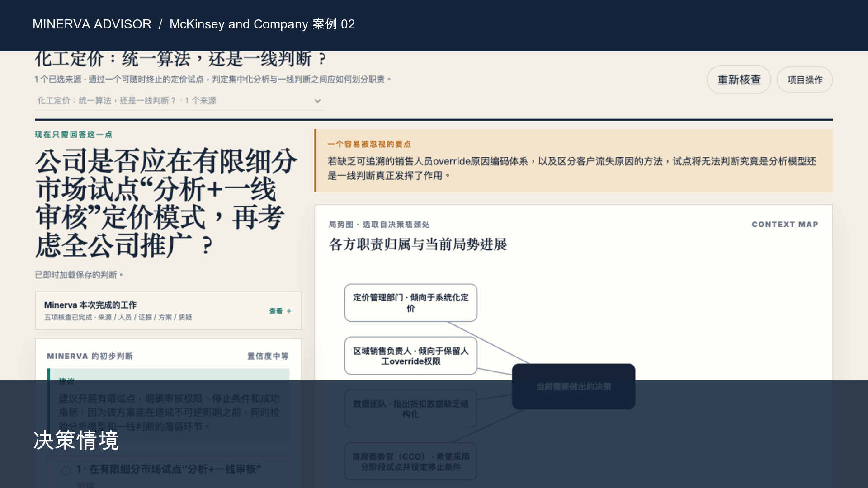Select the radio option 1·在有限细分市场试点

(x=66, y=471)
